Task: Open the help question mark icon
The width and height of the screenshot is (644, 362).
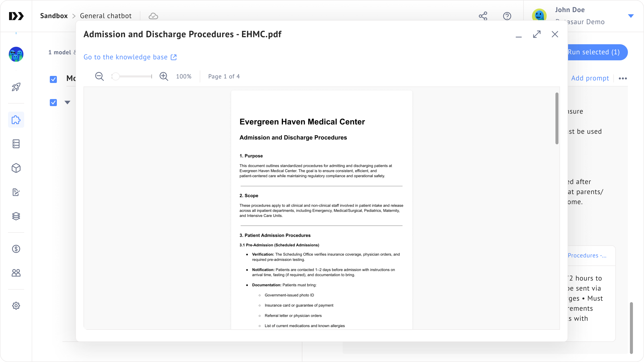Action: pos(507,16)
